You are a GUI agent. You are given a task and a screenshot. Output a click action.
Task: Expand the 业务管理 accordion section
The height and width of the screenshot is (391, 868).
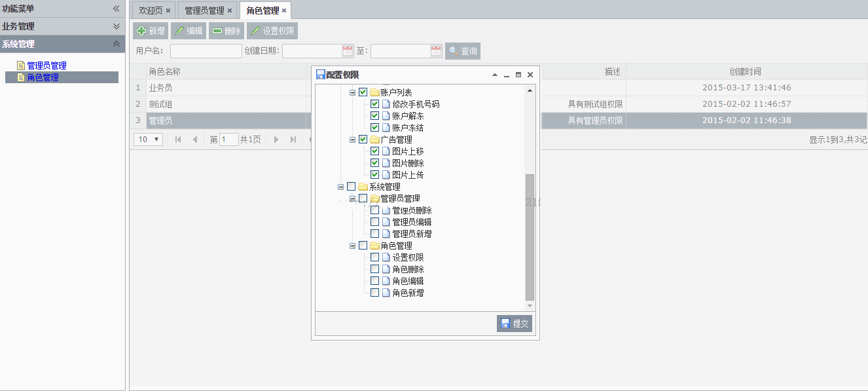117,26
